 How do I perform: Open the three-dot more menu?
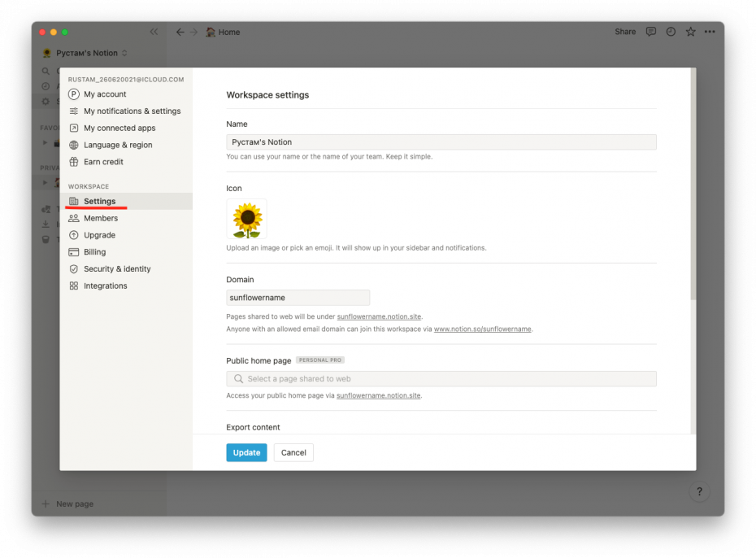710,32
